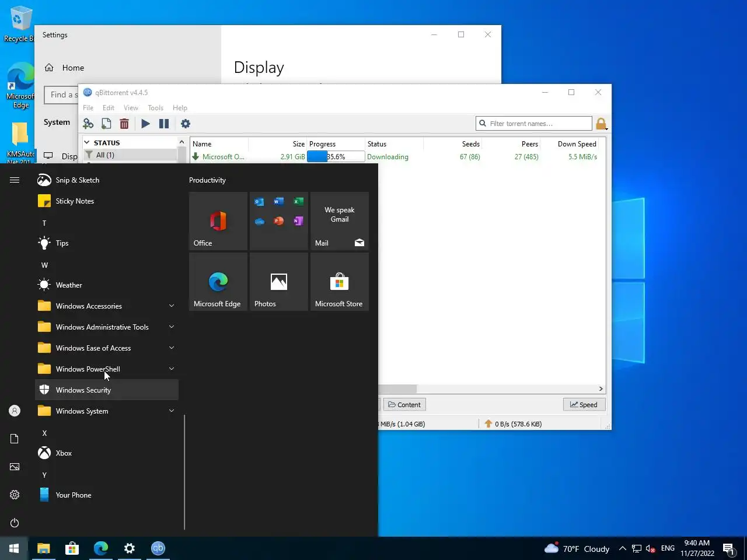
Task: Launch the Weather app
Action: pyautogui.click(x=107, y=285)
